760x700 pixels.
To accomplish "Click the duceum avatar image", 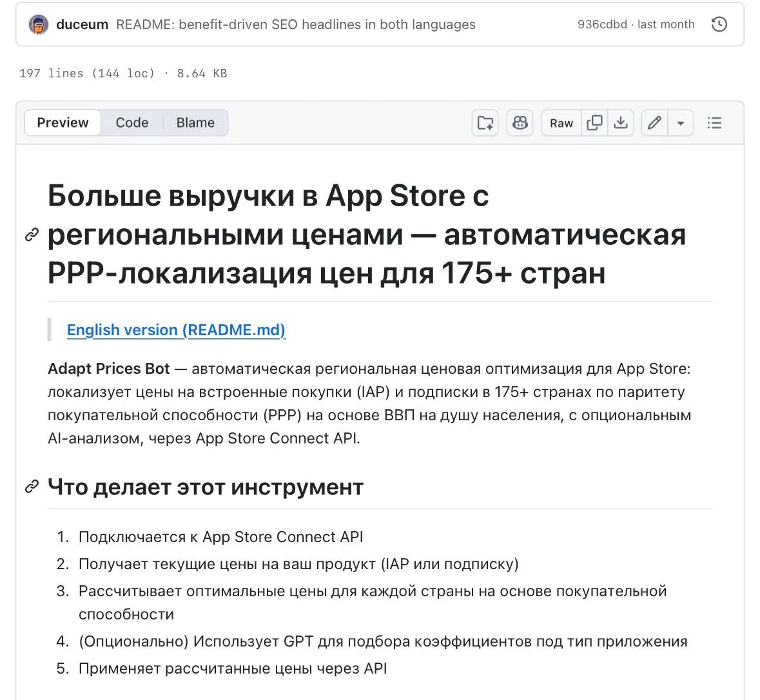I will coord(38,24).
